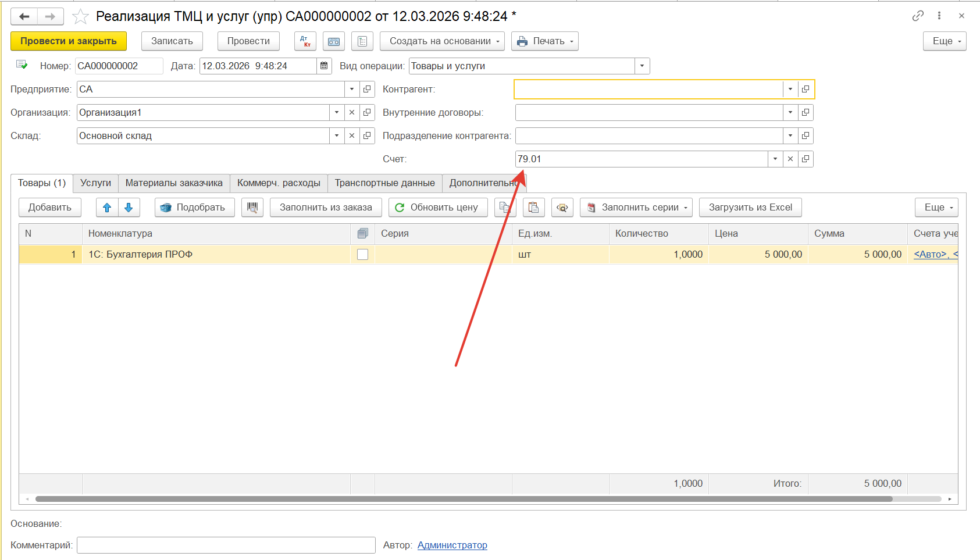Open Предприятие item form icon

coord(367,89)
